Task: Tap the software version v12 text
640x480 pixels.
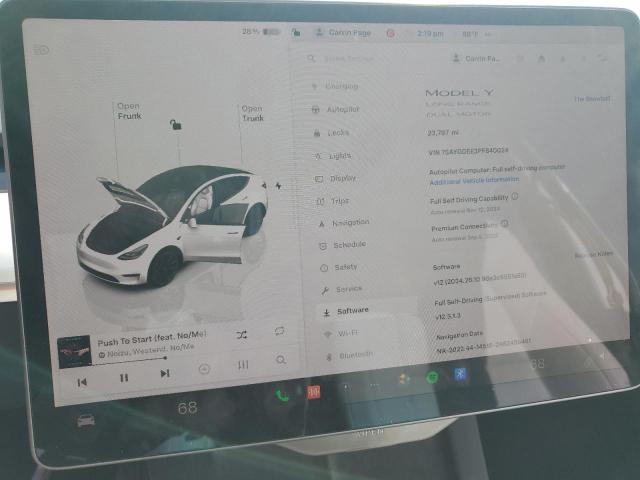Action: 480,279
